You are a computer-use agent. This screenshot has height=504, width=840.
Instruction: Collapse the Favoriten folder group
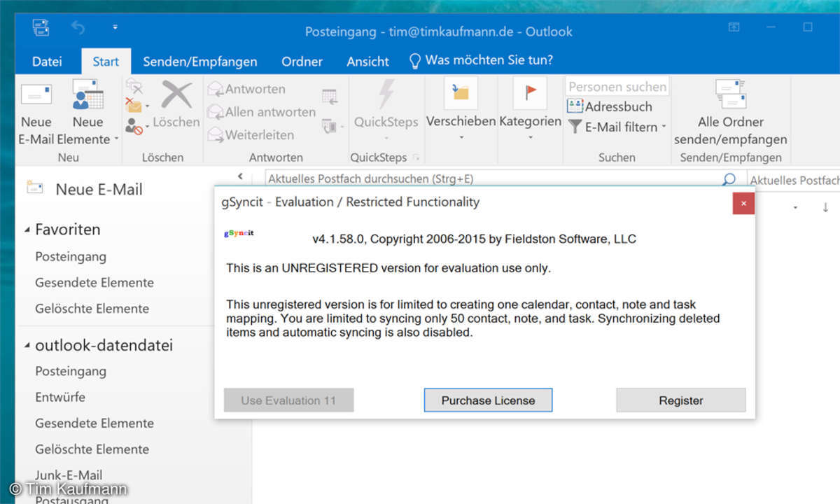(x=27, y=230)
